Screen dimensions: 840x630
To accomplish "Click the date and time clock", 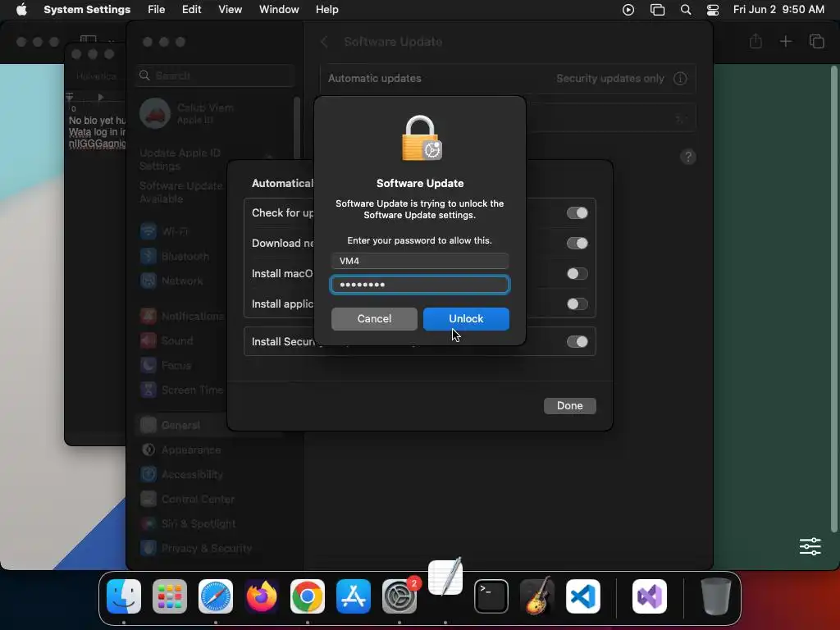I will click(x=778, y=10).
